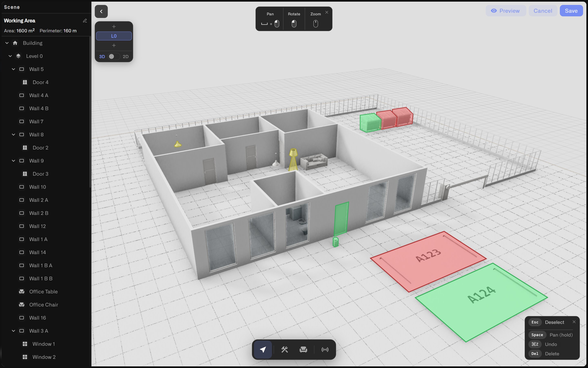Click the Office Chair furniture icon
Image resolution: width=588 pixels, height=368 pixels.
coord(22,305)
